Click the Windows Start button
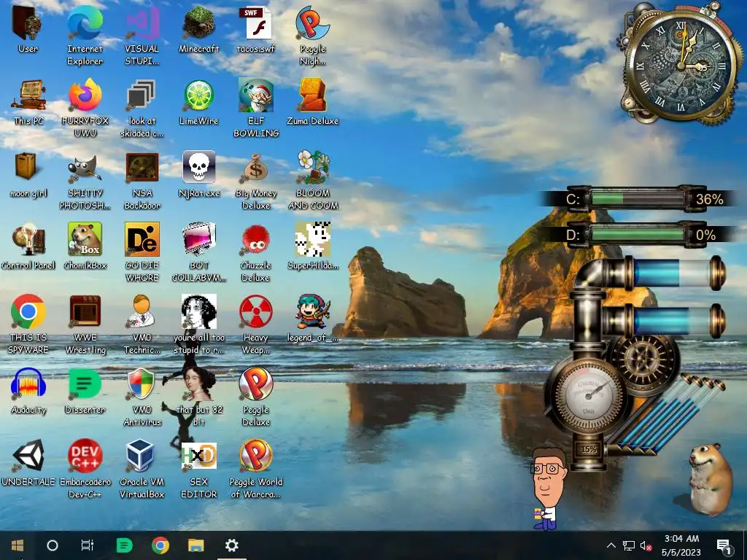747x560 pixels. [18, 545]
